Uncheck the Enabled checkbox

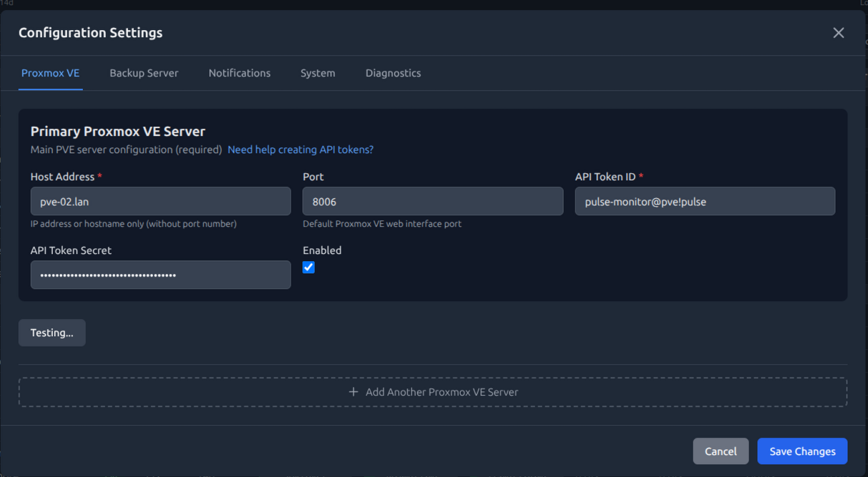[x=308, y=267]
